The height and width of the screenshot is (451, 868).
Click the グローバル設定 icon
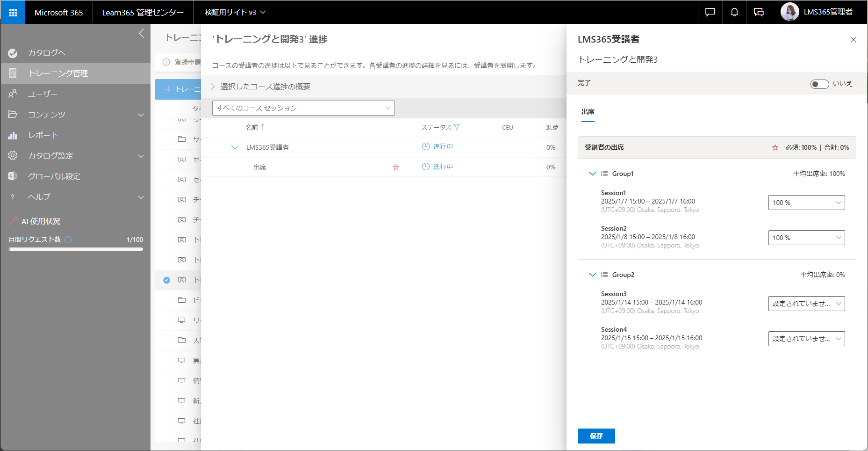pyautogui.click(x=13, y=176)
